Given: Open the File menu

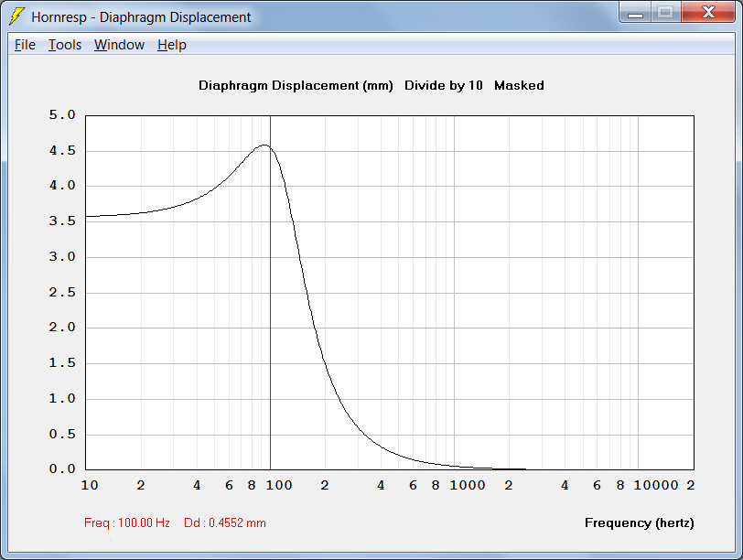Looking at the screenshot, I should click(25, 45).
